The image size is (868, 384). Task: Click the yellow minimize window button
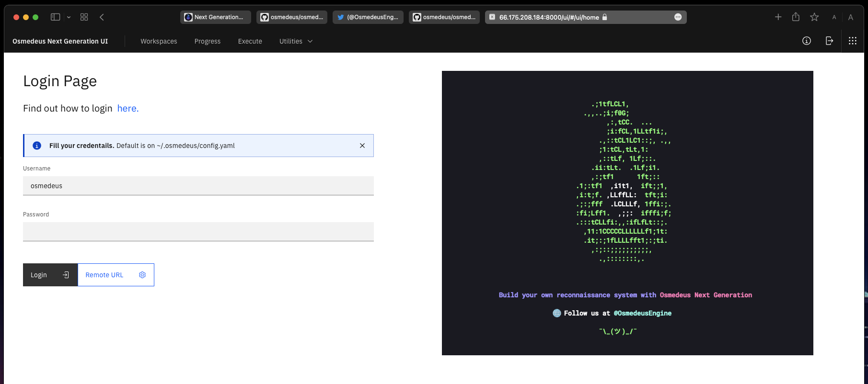tap(26, 17)
